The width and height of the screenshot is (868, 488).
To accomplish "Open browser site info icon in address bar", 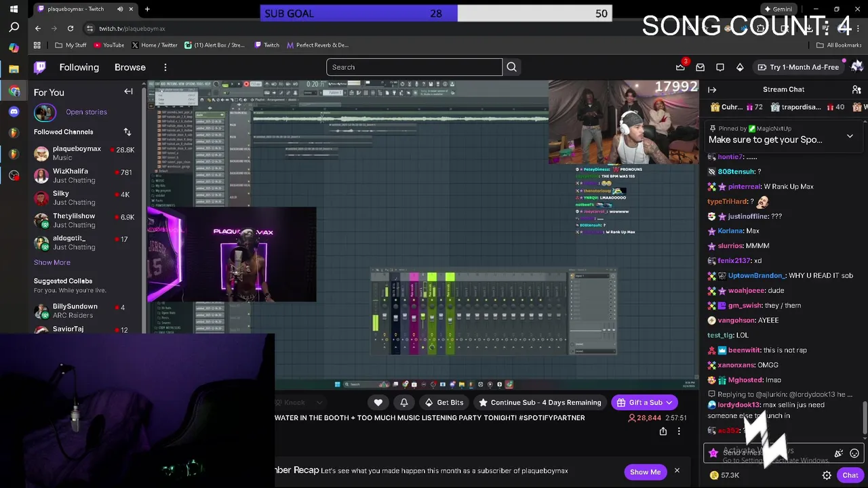I will [x=90, y=28].
